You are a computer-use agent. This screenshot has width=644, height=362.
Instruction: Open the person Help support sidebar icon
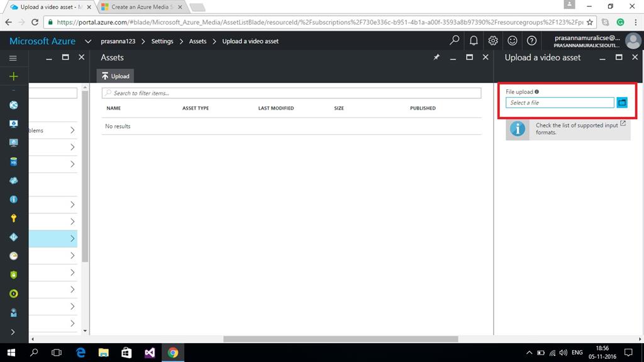click(x=14, y=313)
